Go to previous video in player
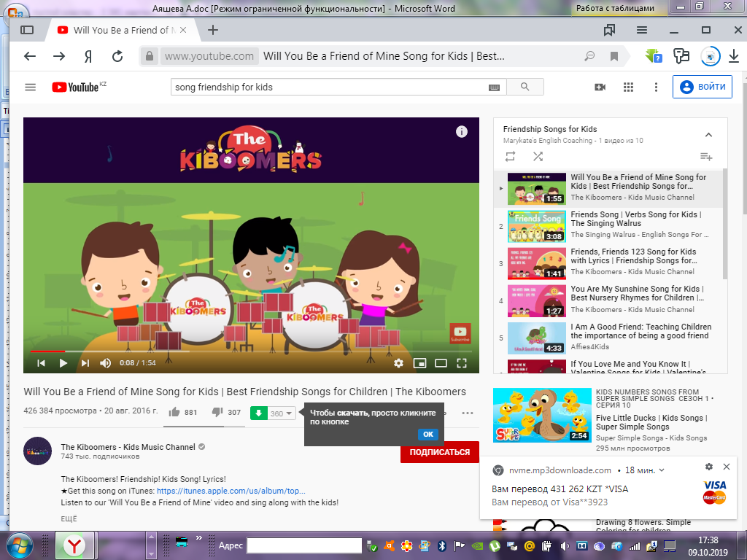Viewport: 747px width, 560px height. (42, 363)
